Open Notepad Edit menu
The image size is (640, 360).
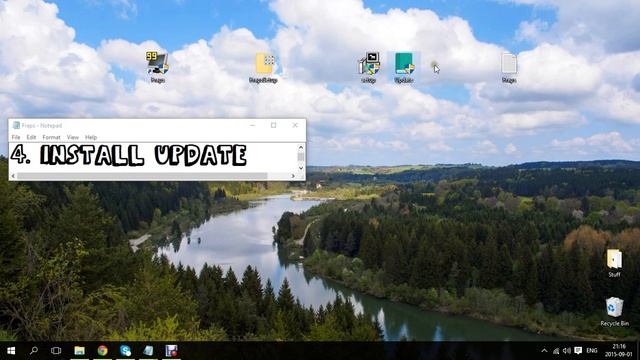pyautogui.click(x=31, y=137)
